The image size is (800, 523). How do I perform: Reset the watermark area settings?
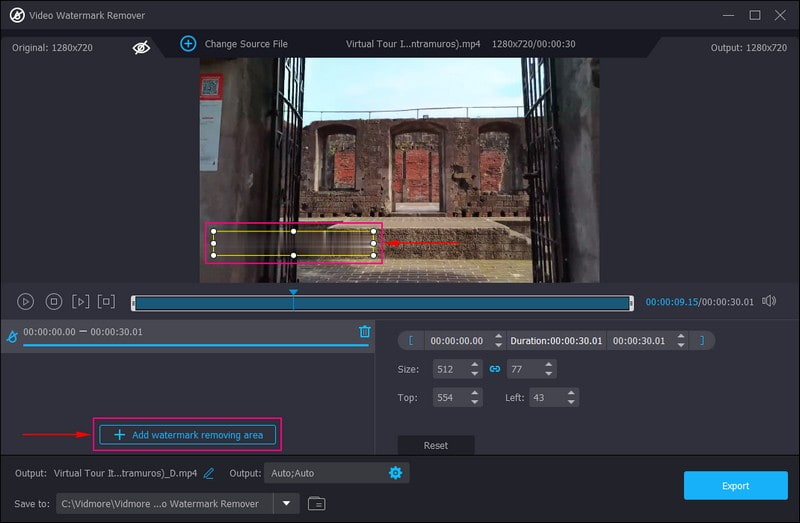point(435,445)
